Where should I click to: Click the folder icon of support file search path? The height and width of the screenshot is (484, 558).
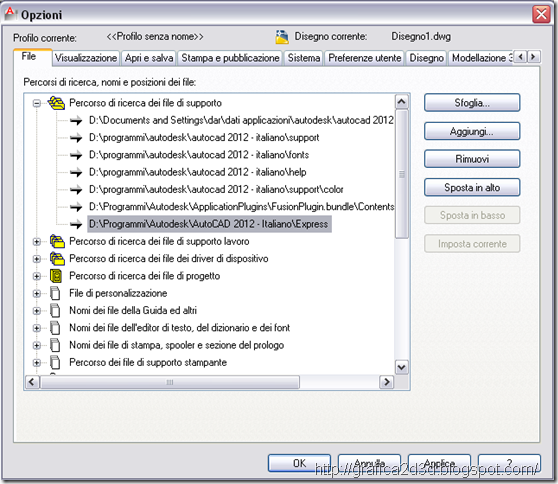click(x=56, y=103)
